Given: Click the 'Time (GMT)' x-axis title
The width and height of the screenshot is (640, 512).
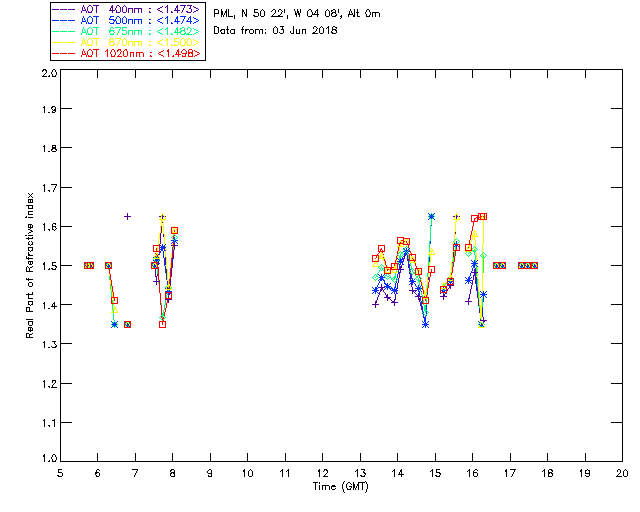Looking at the screenshot, I should pyautogui.click(x=340, y=487).
